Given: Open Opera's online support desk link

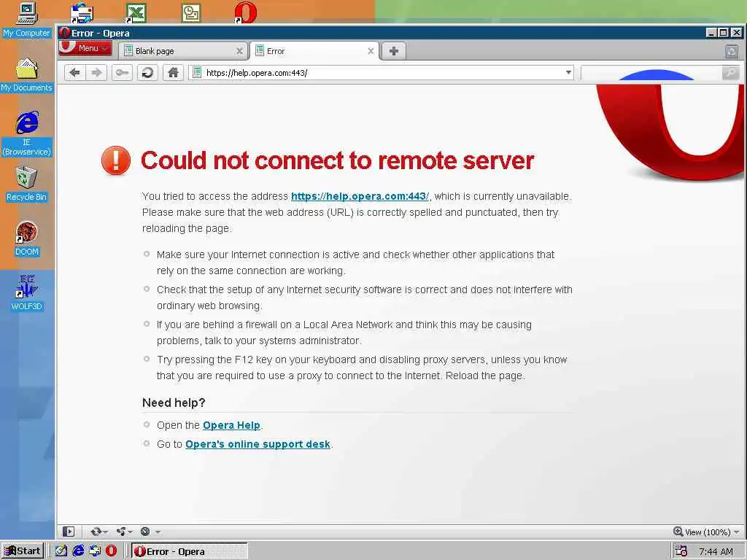Looking at the screenshot, I should [258, 444].
